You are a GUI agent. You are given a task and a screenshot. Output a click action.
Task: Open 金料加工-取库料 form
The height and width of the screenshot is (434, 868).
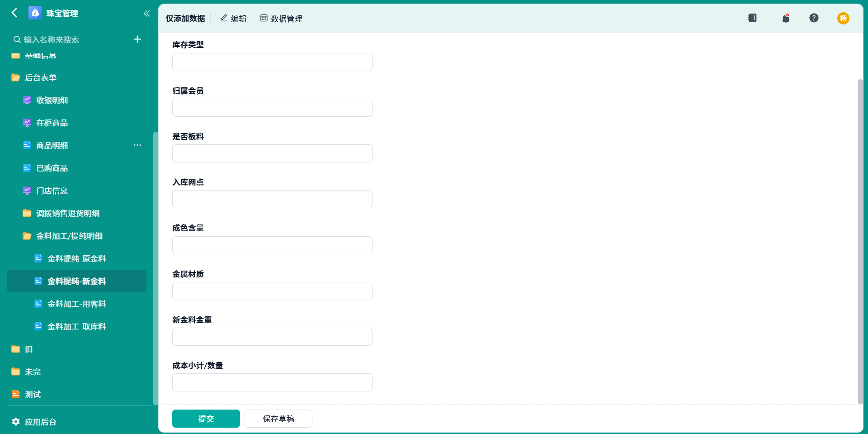pyautogui.click(x=76, y=326)
